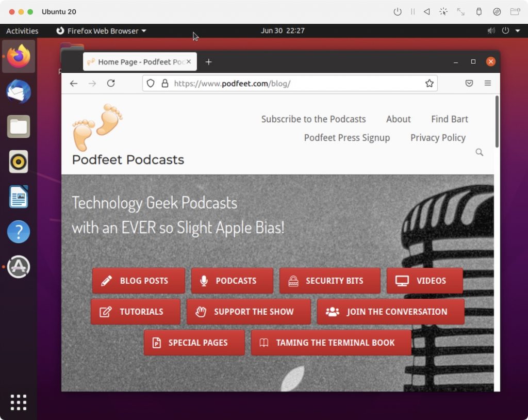
Task: Open Rhythmbox from the Ubuntu dock
Action: (x=19, y=162)
